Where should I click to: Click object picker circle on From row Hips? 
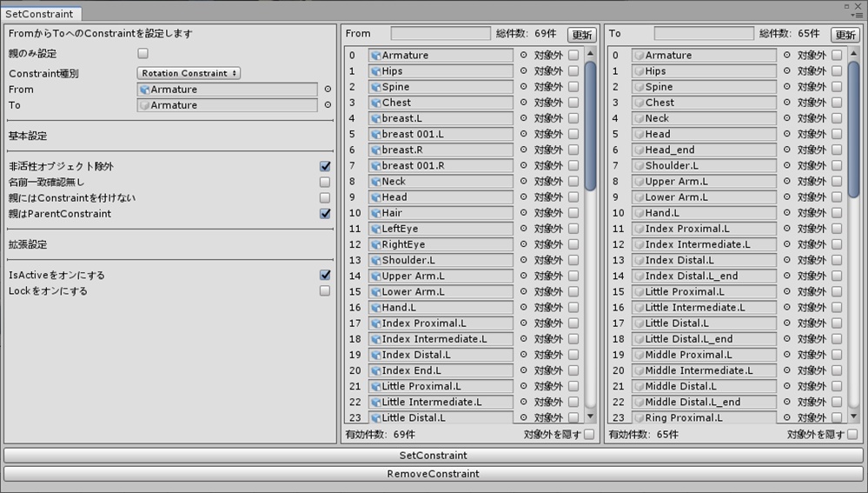(x=524, y=71)
